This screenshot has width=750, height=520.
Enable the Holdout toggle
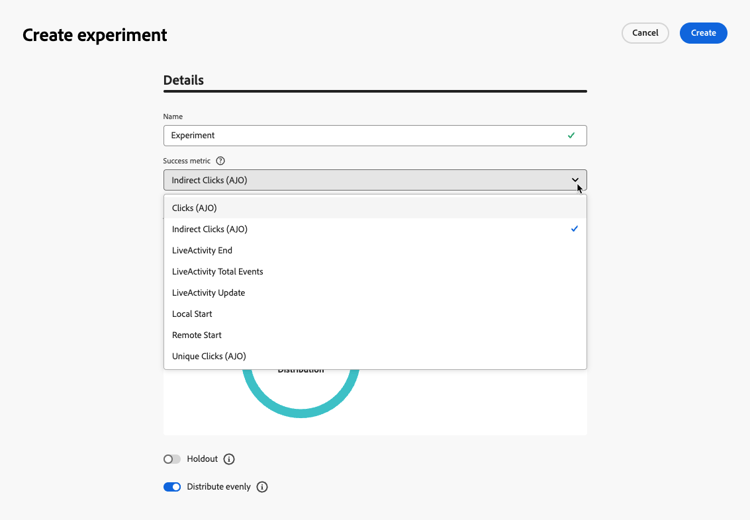point(172,459)
